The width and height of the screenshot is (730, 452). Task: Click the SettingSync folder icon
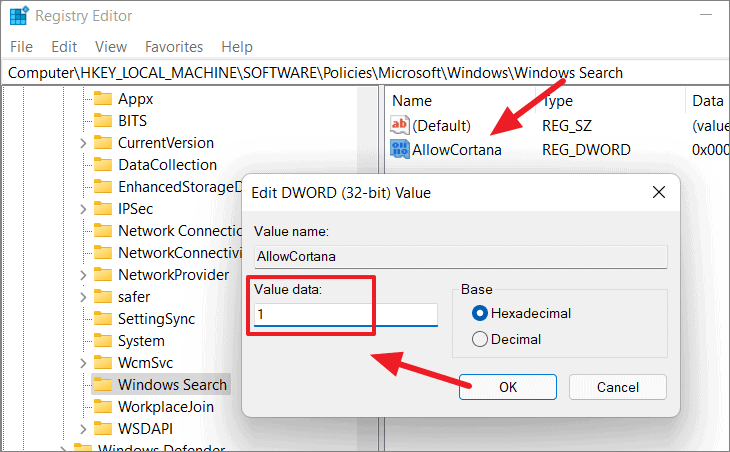[x=103, y=318]
